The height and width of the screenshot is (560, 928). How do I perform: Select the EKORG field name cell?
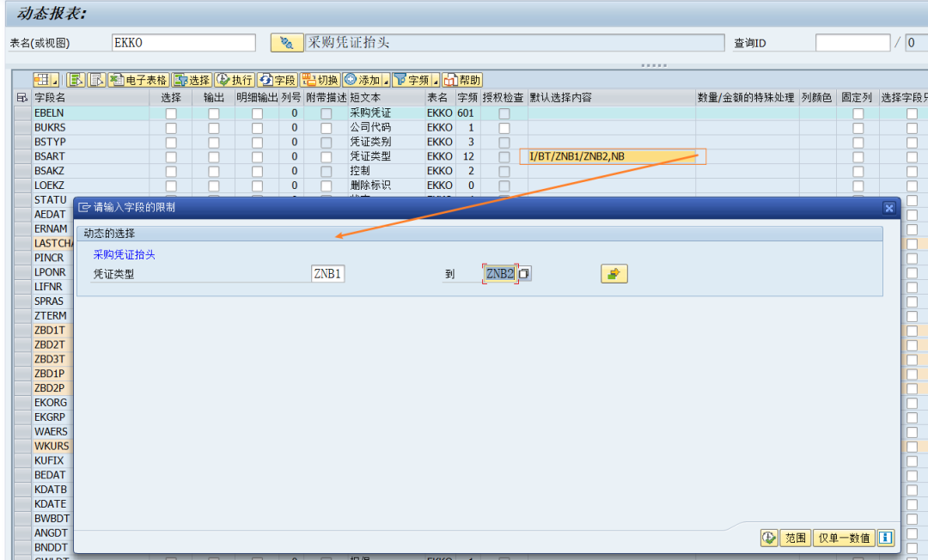coord(52,403)
